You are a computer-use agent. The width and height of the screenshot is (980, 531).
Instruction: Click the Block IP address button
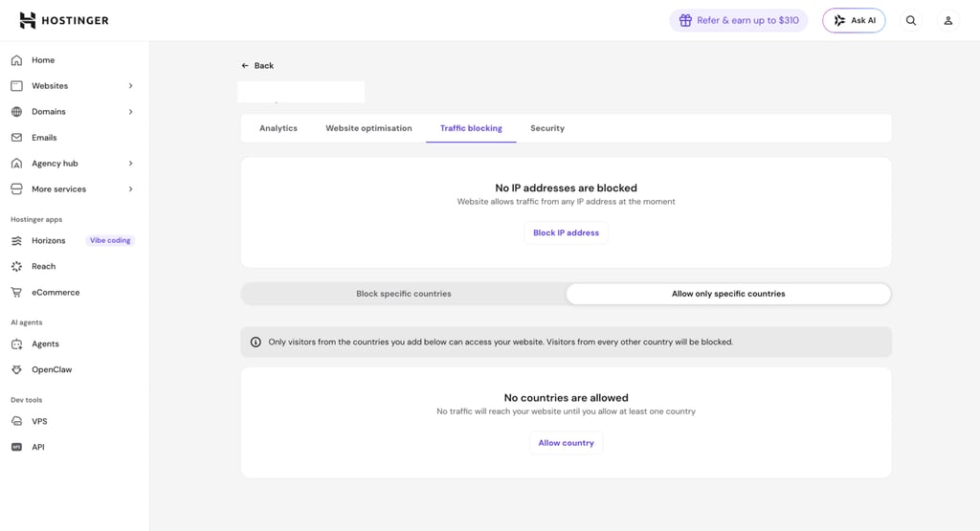(566, 232)
